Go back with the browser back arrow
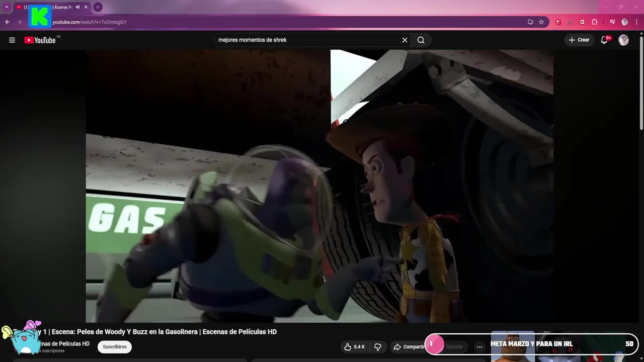Screen dimensions: 644x362 click(7, 22)
